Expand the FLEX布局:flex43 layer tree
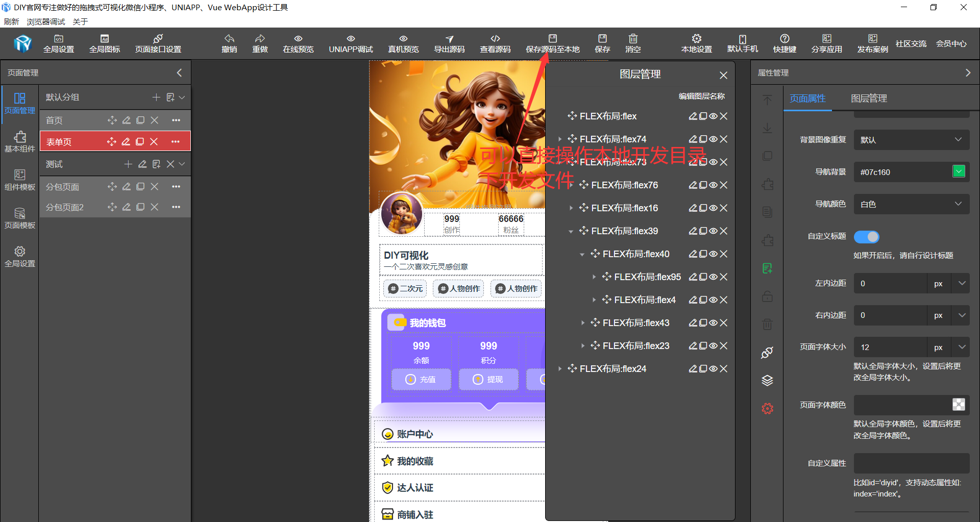980x522 pixels. tap(583, 322)
